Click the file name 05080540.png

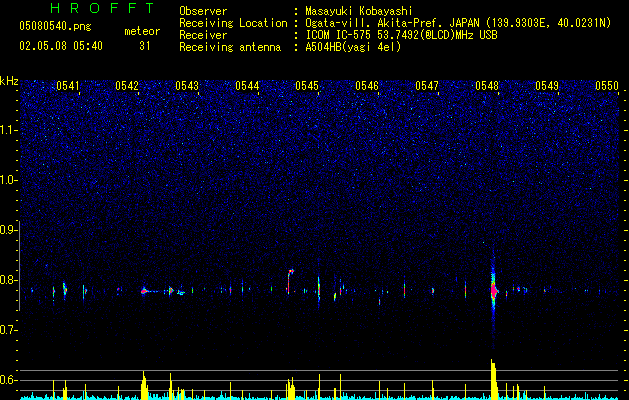55,26
